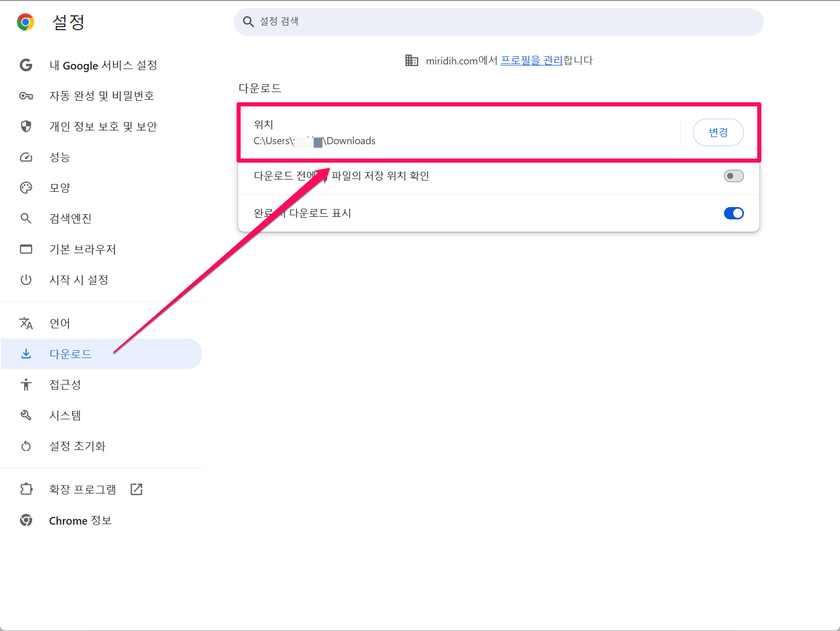Open external link icon next to 확장 프로그램
The height and width of the screenshot is (631, 840).
tap(136, 489)
